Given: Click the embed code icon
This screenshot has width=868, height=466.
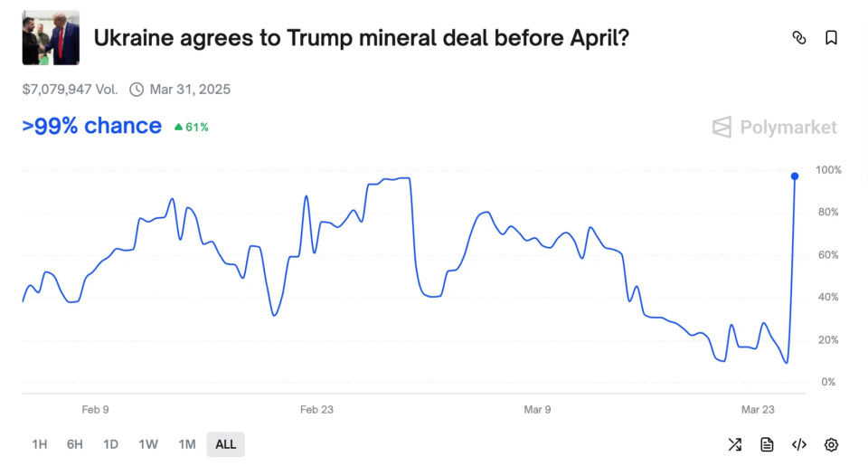Looking at the screenshot, I should tap(799, 444).
